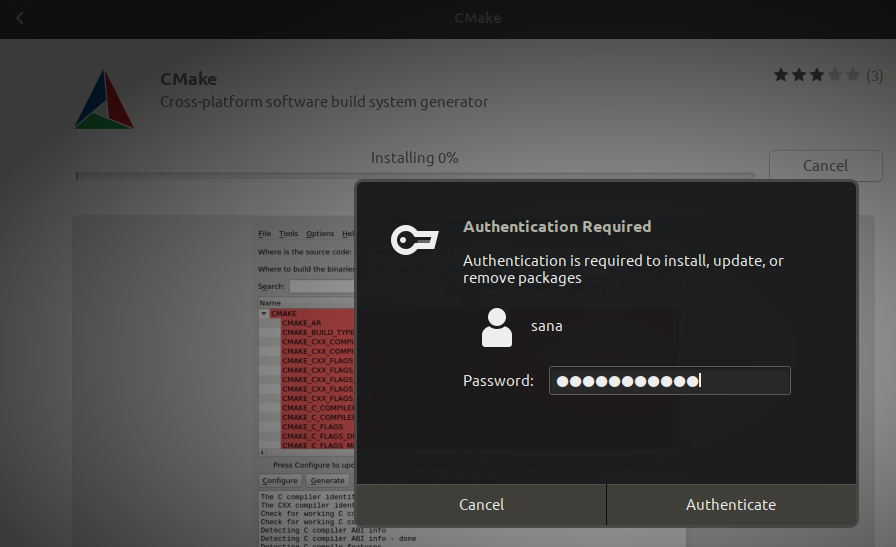Open the File menu in screenshot
This screenshot has height=547, width=896.
click(264, 234)
